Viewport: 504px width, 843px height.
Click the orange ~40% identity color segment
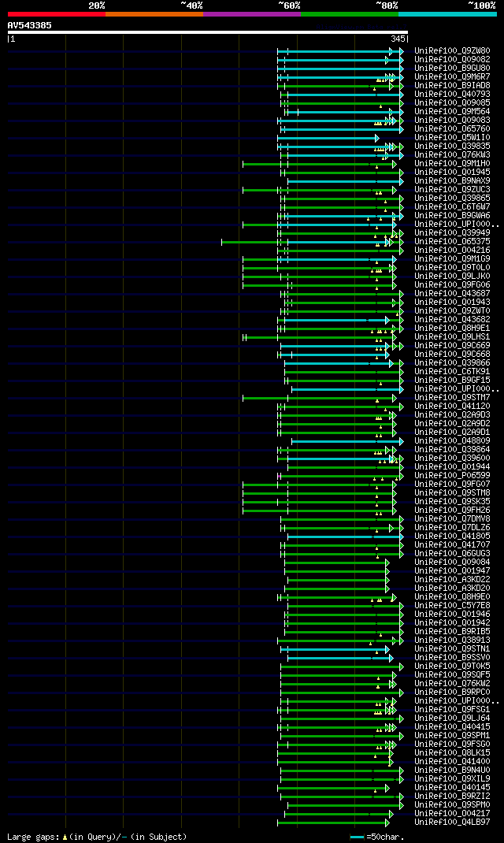[154, 14]
